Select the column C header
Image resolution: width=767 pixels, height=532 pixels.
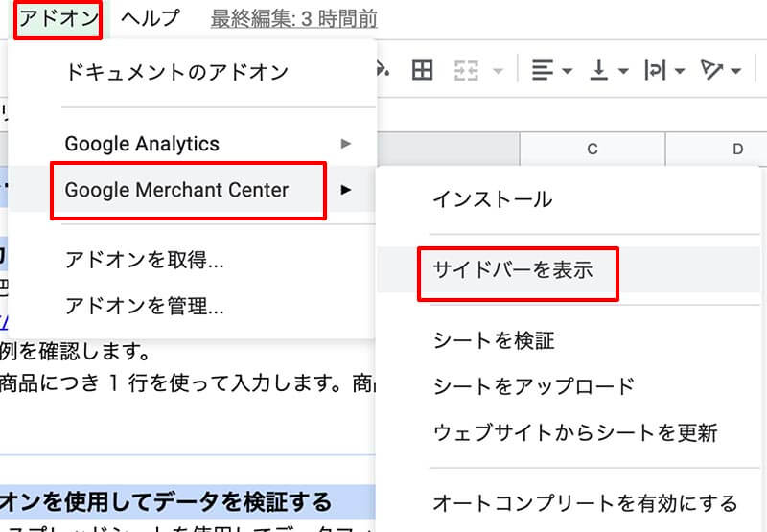point(593,149)
